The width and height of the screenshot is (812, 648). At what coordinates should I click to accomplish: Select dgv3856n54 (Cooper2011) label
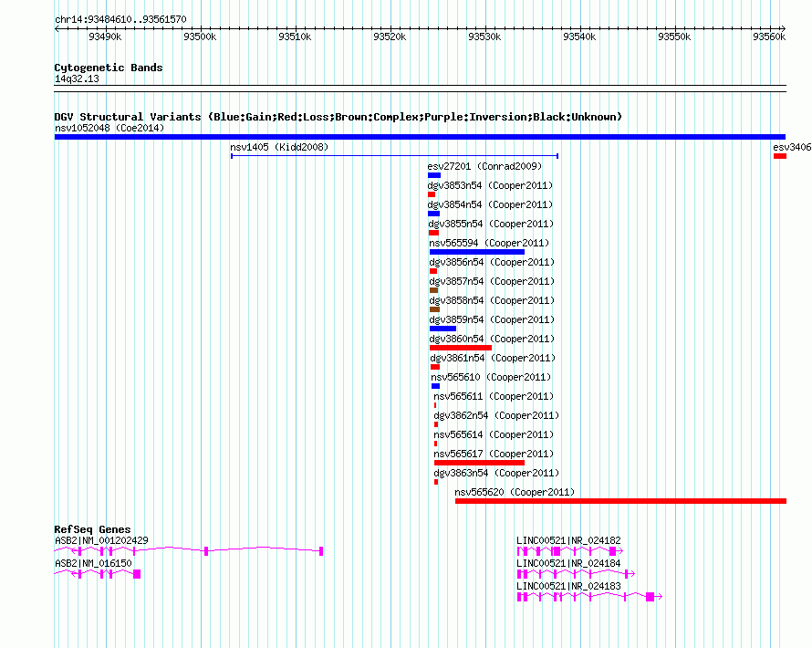click(492, 262)
